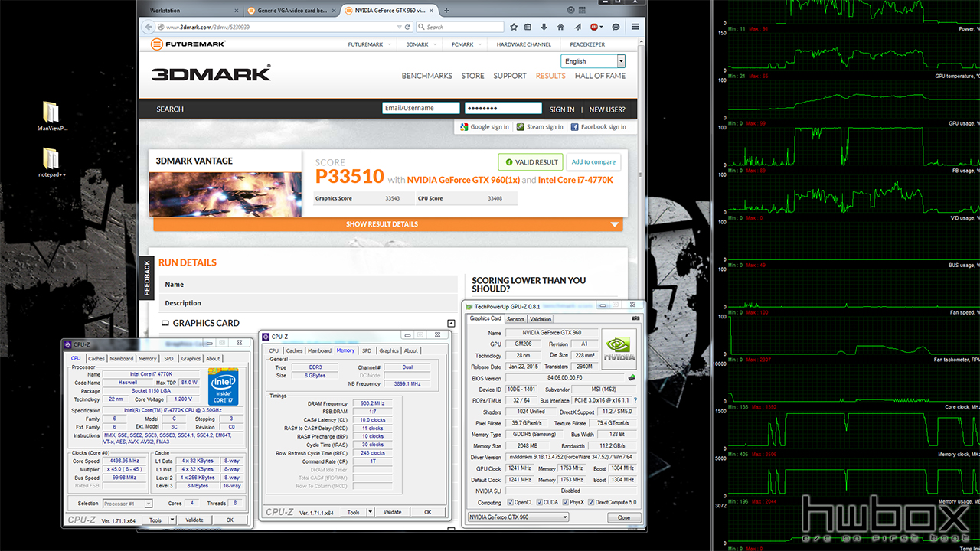Go to Firefox home page icon
This screenshot has height=551, width=980.
(560, 27)
